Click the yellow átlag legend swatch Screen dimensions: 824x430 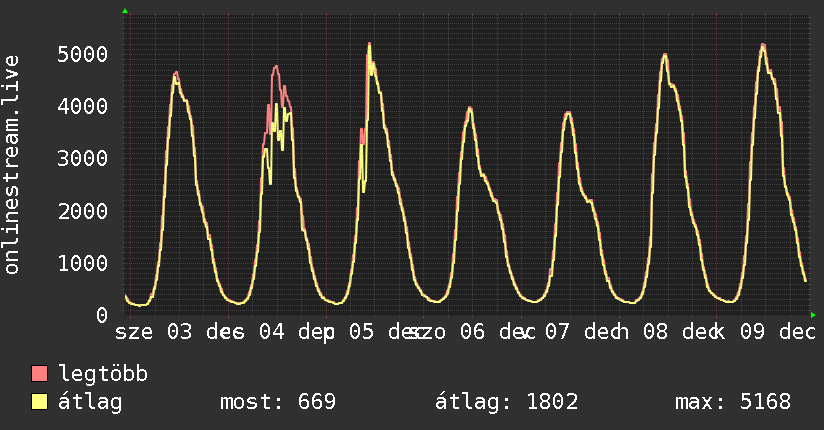click(x=39, y=401)
